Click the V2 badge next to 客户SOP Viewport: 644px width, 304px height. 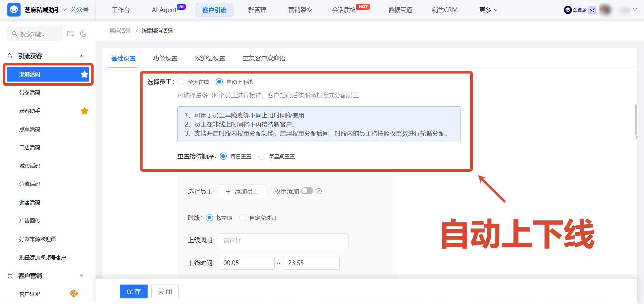coord(74,294)
